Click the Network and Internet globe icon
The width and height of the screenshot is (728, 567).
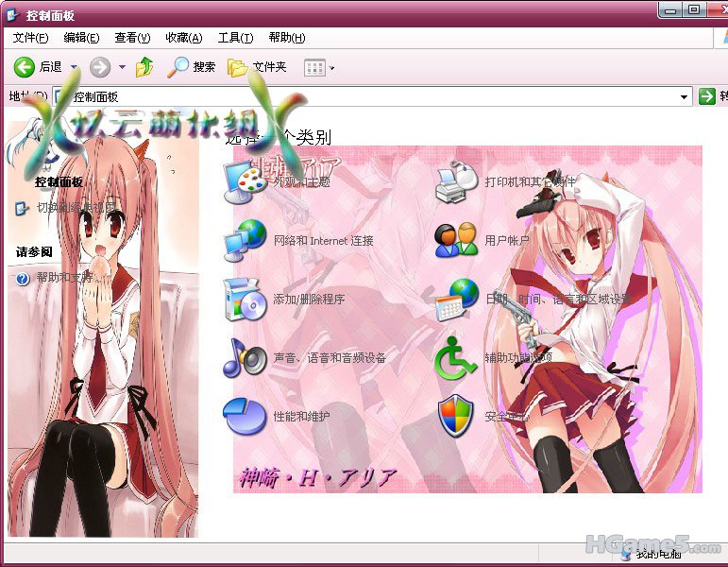point(245,240)
